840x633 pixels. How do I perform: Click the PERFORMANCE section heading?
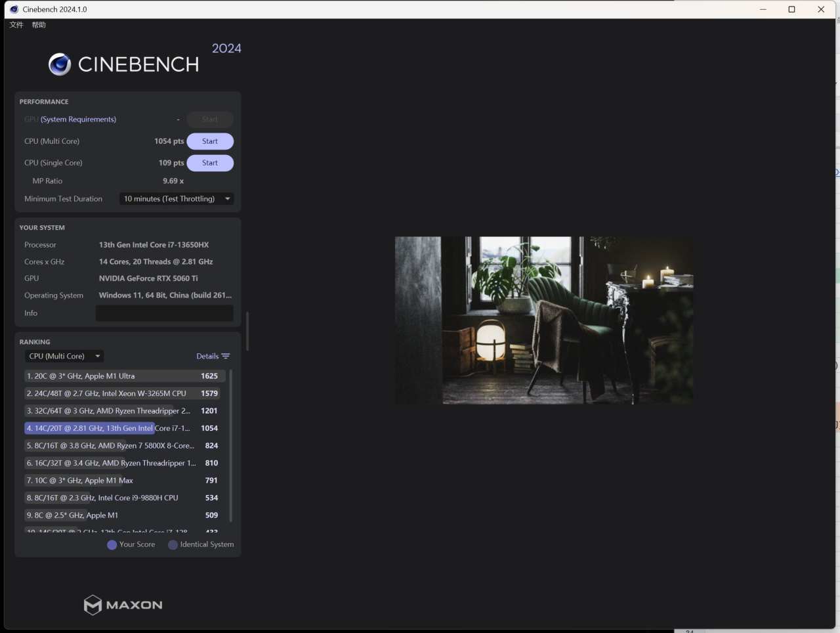point(44,102)
